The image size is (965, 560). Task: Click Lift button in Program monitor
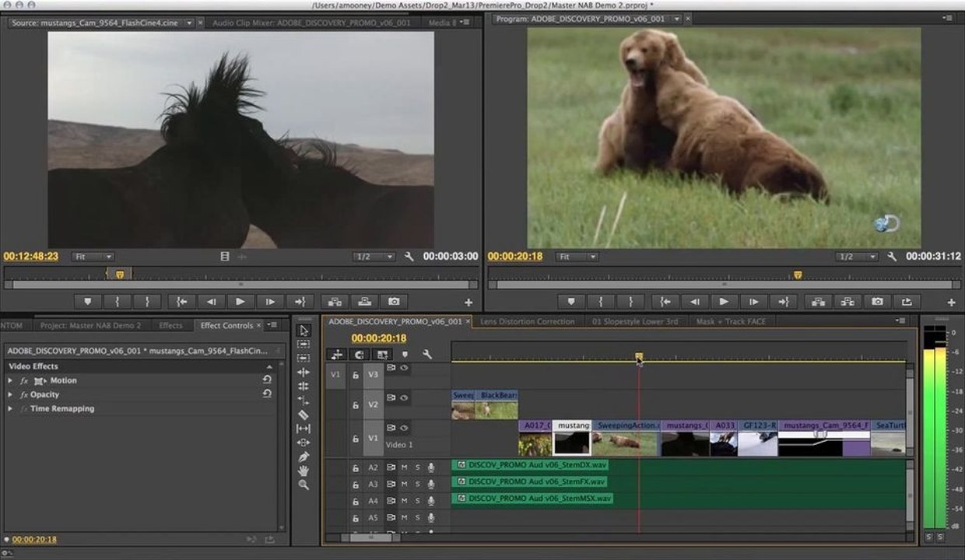(818, 301)
